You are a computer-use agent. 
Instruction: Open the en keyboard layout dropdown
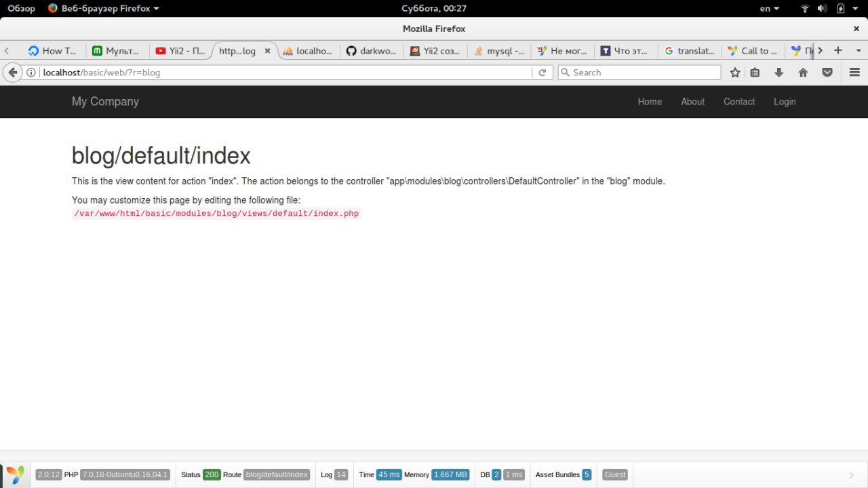770,8
